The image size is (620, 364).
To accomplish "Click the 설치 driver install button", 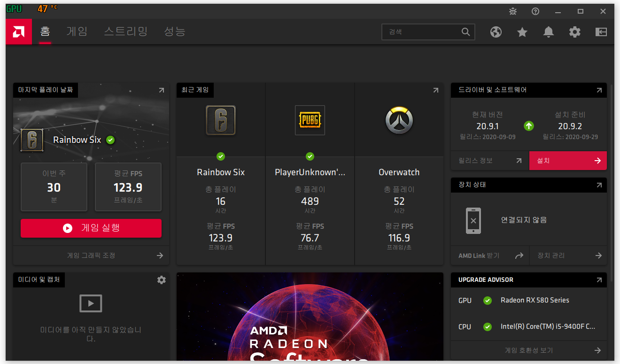I will tap(568, 161).
